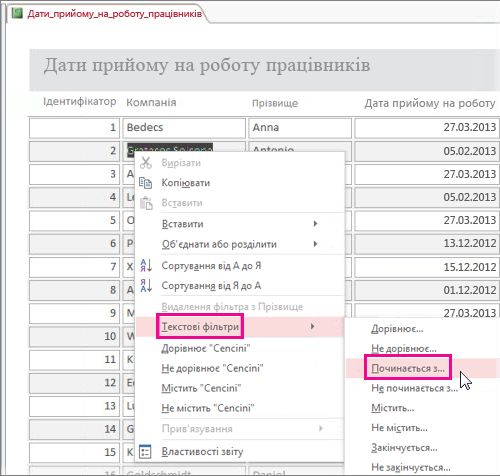Click the date 01.12.2012
Image resolution: width=500 pixels, height=476 pixels.
470,290
